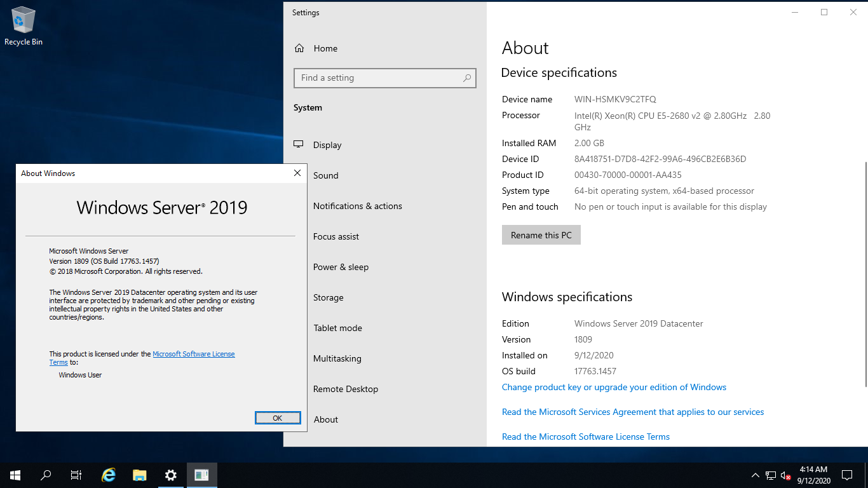Click the Installed on date 9/12/2020 in Settings
Screen dimensions: 868x488
pyautogui.click(x=594, y=355)
